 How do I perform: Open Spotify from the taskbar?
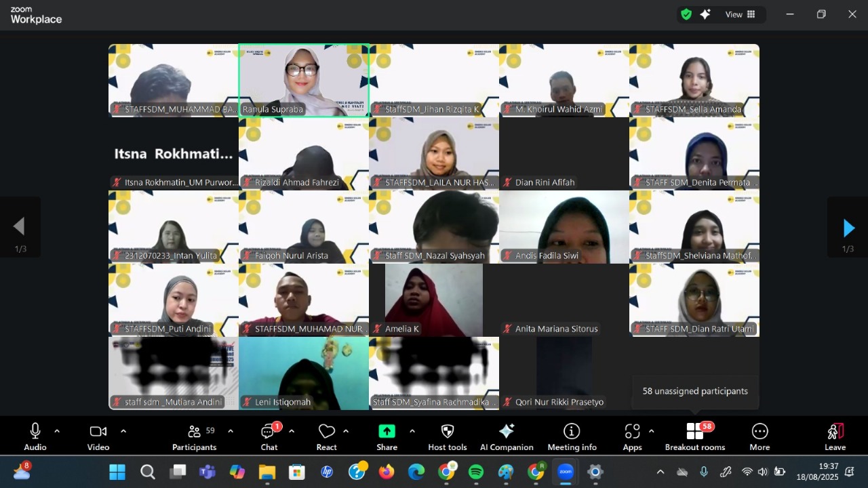point(476,472)
